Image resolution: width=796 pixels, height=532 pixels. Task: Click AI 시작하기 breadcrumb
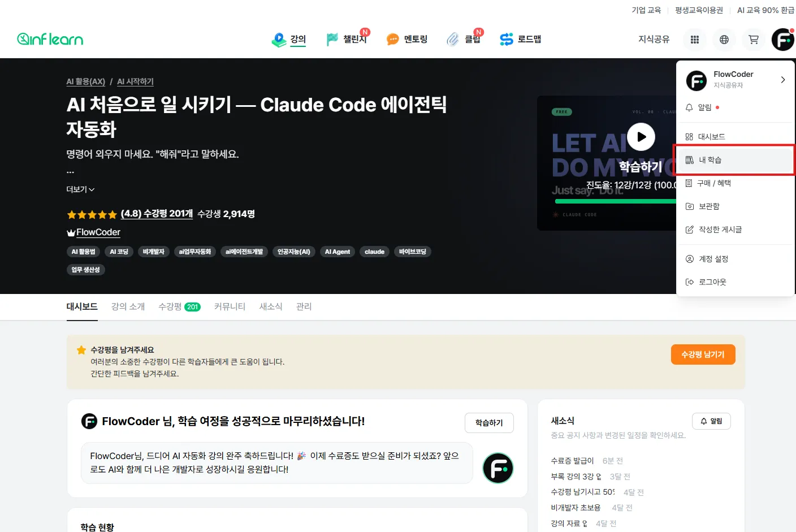click(135, 81)
